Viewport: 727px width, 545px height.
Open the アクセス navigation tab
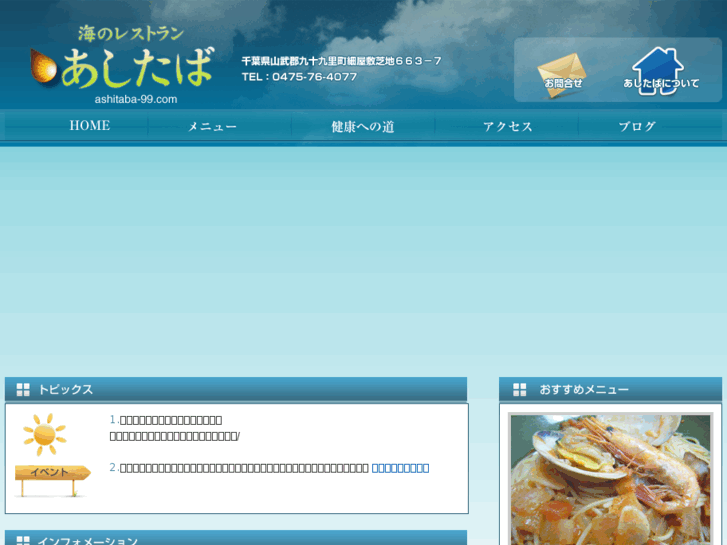(x=508, y=126)
